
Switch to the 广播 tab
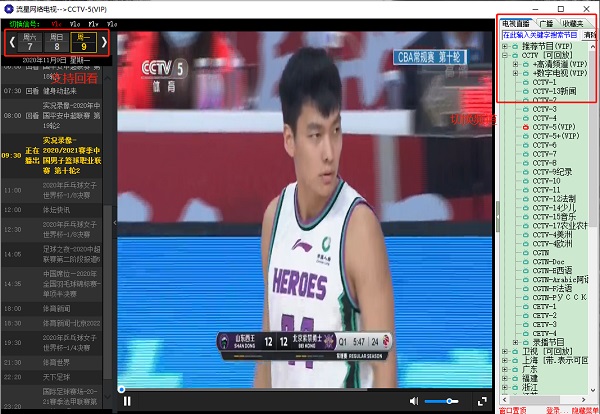click(547, 22)
